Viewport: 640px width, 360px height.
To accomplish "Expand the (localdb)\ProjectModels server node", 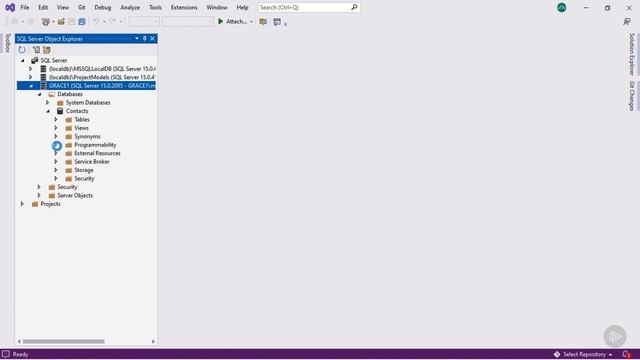I will coord(31,77).
